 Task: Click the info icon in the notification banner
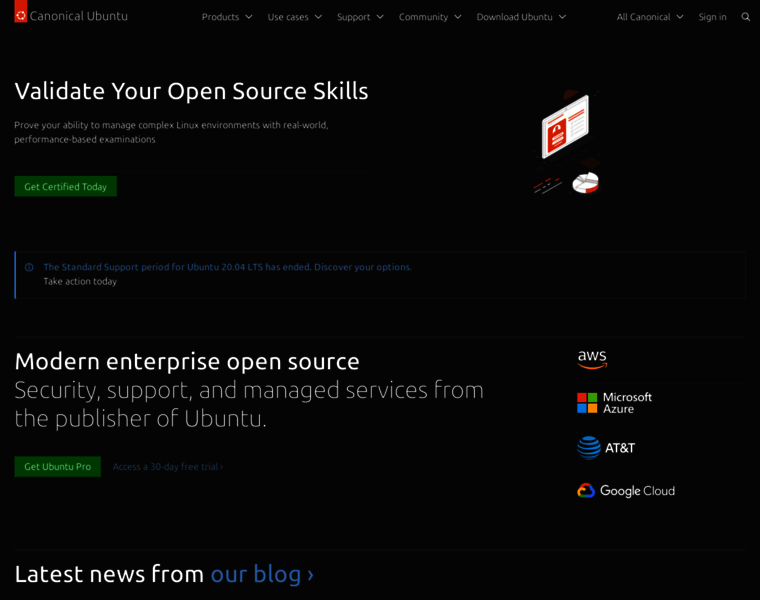tap(29, 267)
